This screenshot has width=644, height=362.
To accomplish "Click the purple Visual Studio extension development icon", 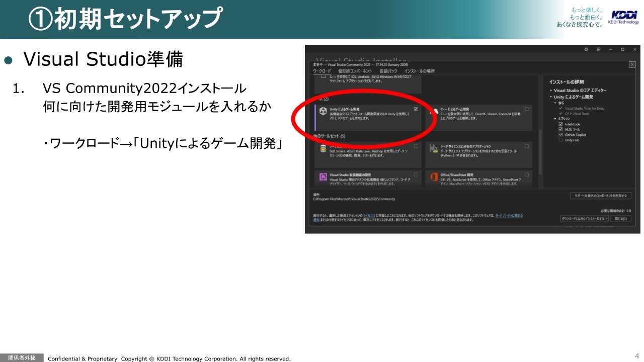I will pyautogui.click(x=323, y=177).
